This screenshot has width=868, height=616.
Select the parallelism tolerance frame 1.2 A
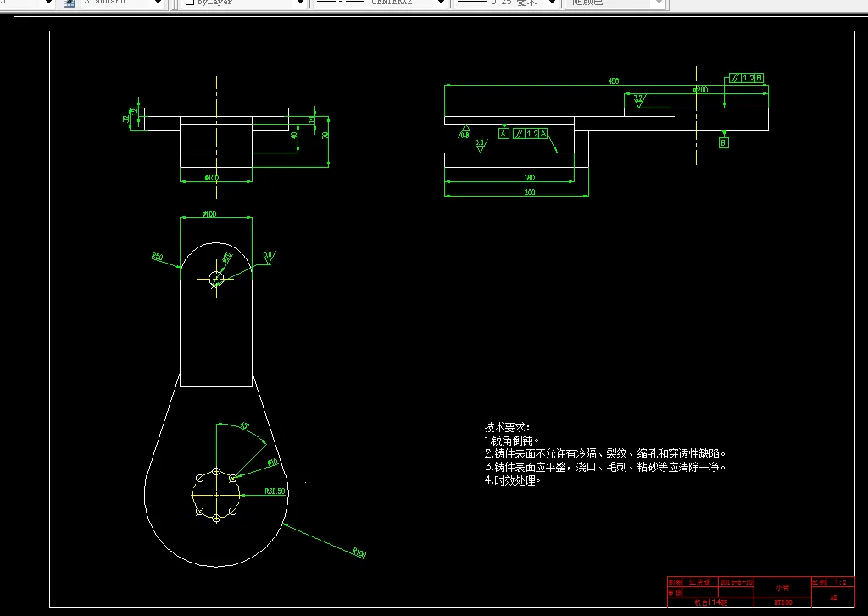(531, 133)
